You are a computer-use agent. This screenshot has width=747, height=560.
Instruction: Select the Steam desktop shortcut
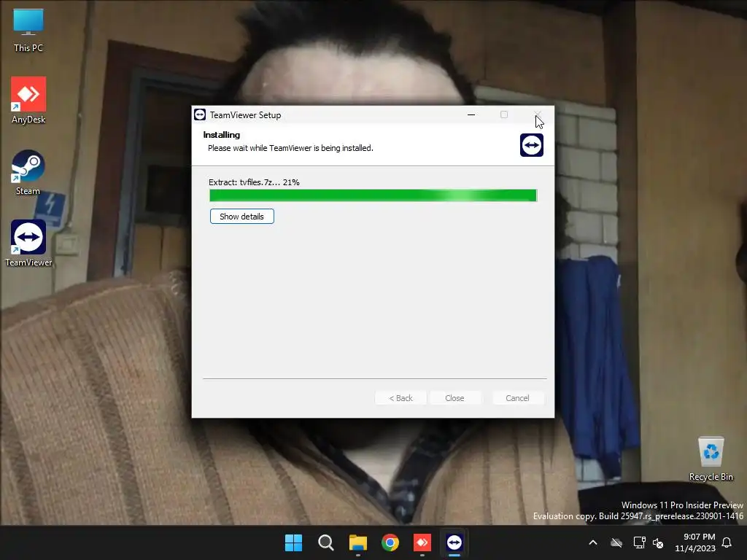click(x=28, y=172)
